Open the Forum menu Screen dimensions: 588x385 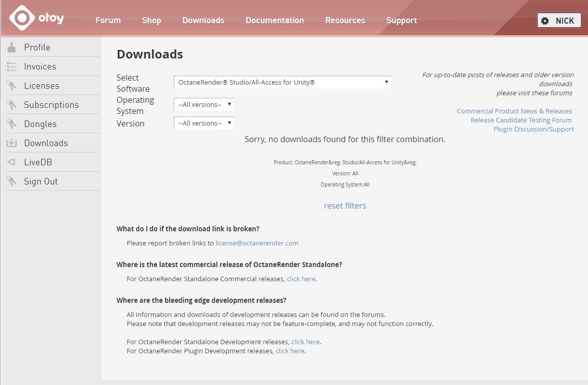108,20
